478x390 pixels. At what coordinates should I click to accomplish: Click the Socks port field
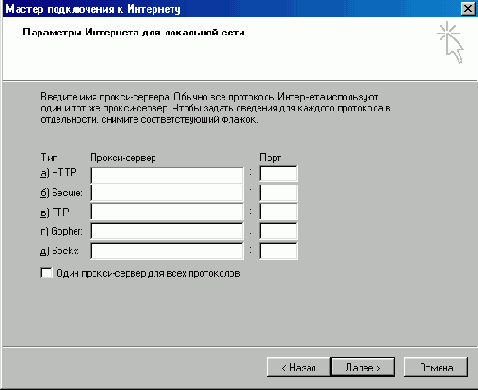coord(278,251)
